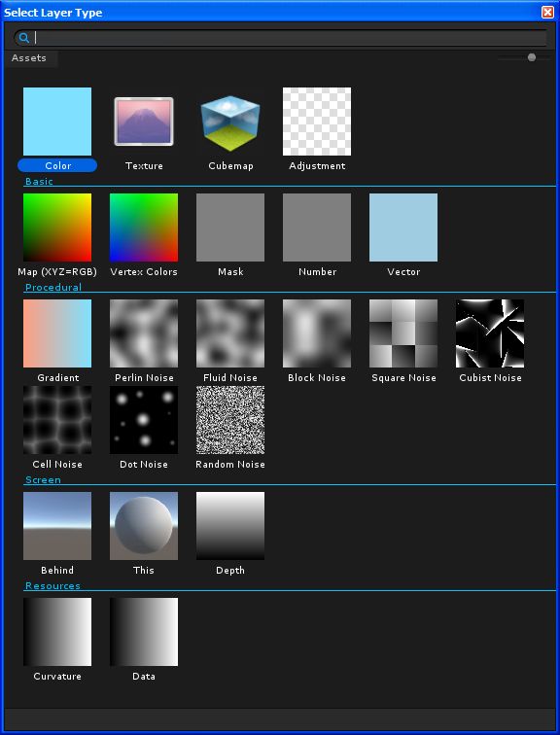This screenshot has height=735, width=560.
Task: Choose the Random Noise layer
Action: [x=230, y=420]
